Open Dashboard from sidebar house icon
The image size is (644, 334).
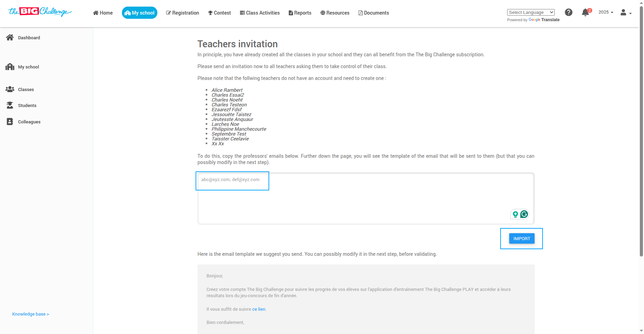click(10, 38)
